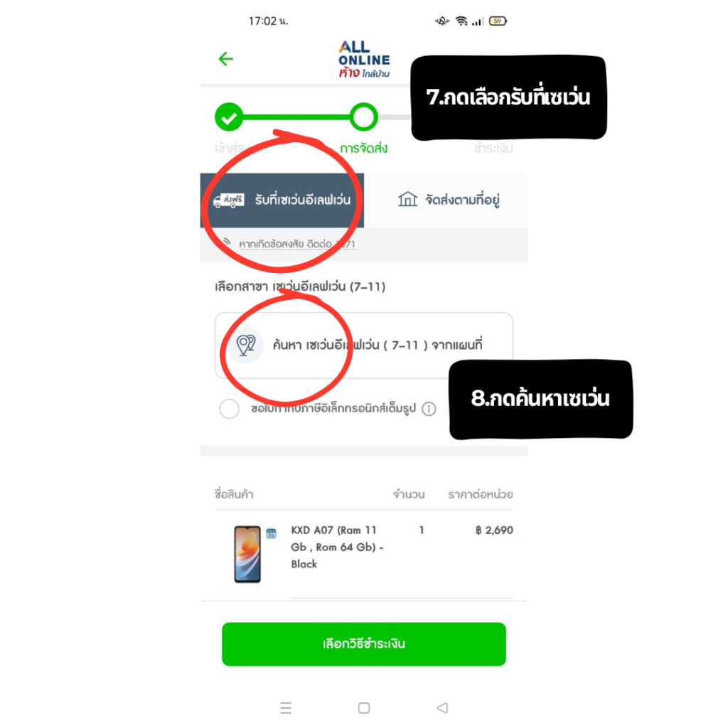Tap the Android back triangle button

click(x=442, y=707)
